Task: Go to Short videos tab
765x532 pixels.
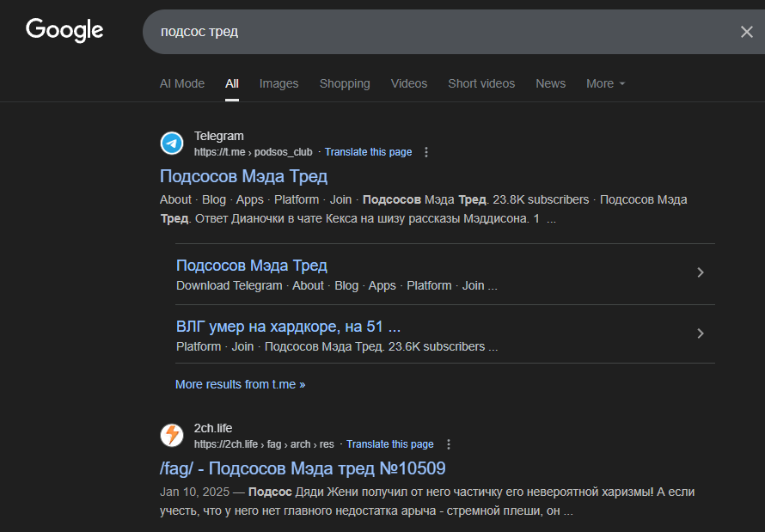Action: (x=481, y=83)
